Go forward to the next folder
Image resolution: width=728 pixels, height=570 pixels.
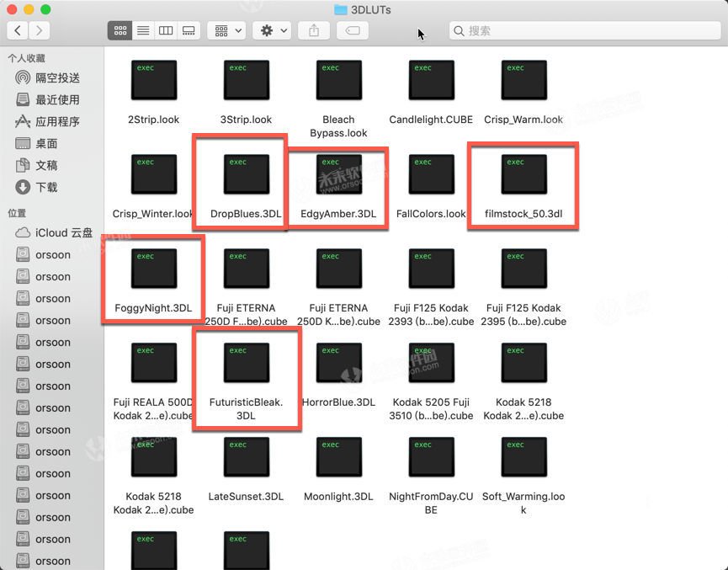[x=40, y=30]
